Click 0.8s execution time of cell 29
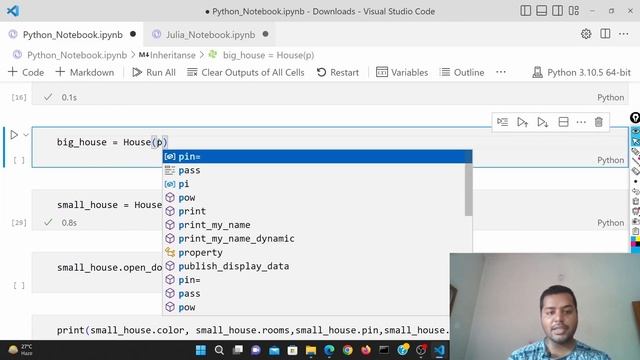 (x=69, y=222)
